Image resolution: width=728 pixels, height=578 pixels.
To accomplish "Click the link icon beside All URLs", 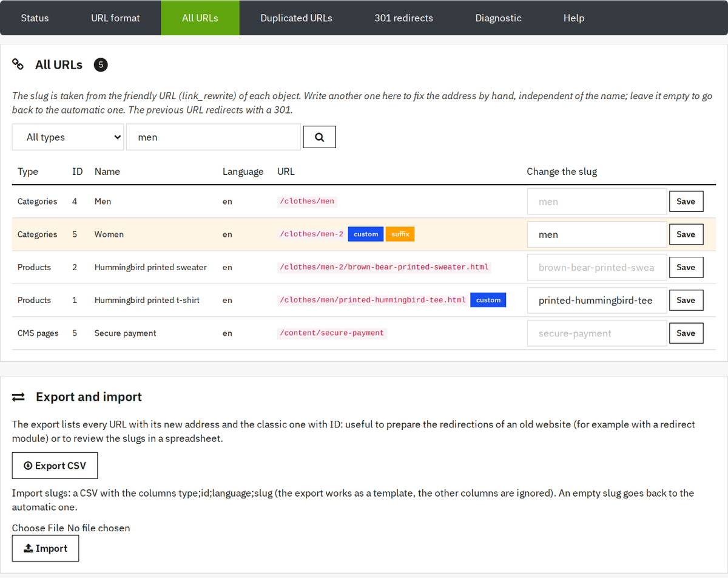I will click(18, 64).
